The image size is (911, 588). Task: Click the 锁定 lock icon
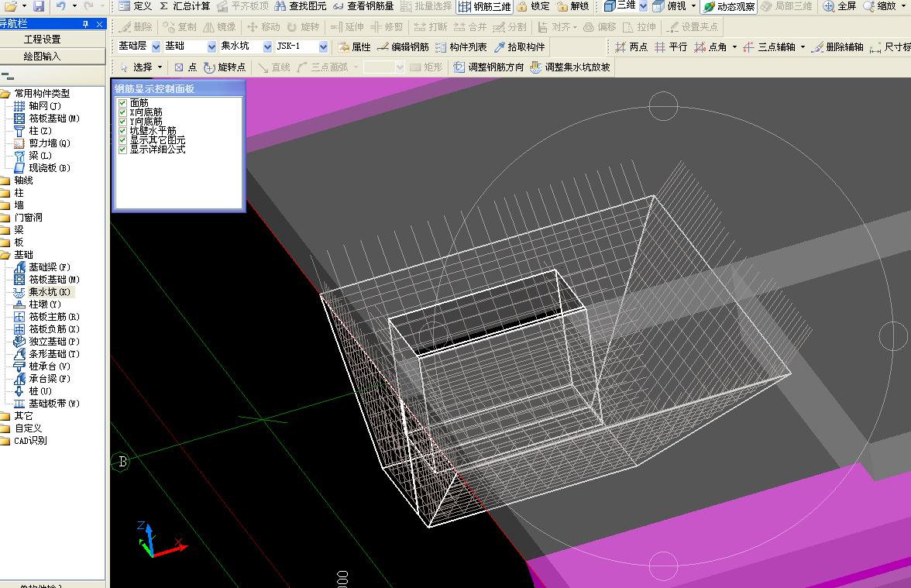click(x=533, y=6)
